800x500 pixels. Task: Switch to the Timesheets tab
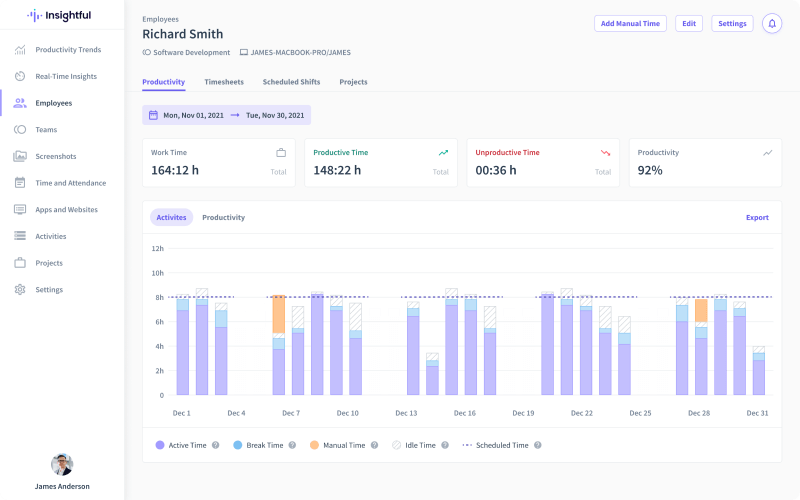point(224,82)
